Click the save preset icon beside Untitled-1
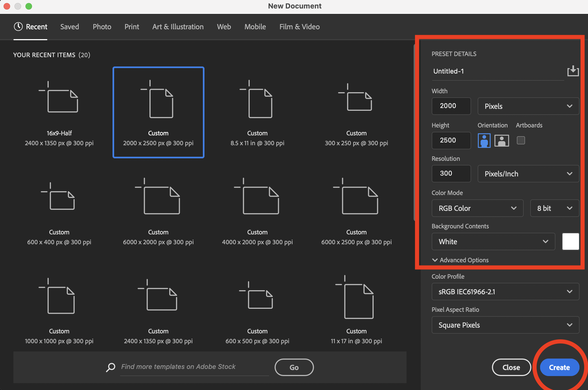 573,71
